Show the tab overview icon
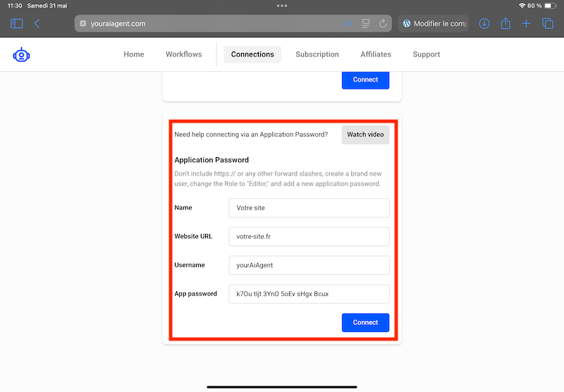564x392 pixels. point(548,24)
